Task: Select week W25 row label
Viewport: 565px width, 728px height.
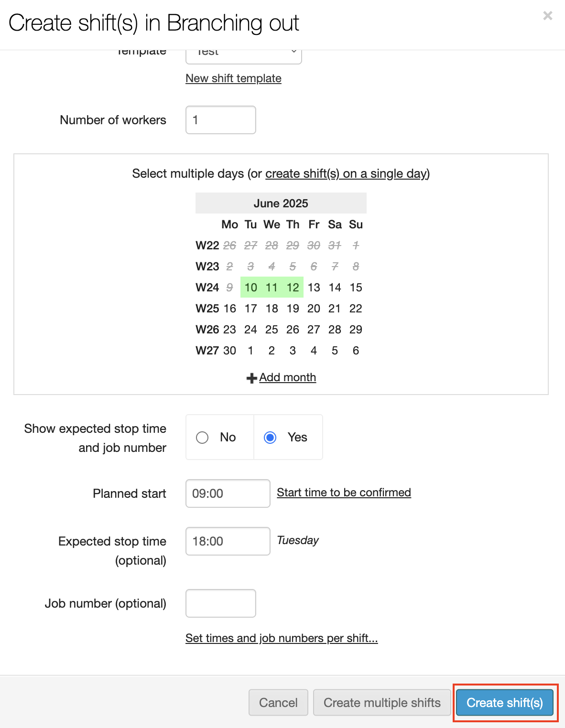Action: click(207, 309)
